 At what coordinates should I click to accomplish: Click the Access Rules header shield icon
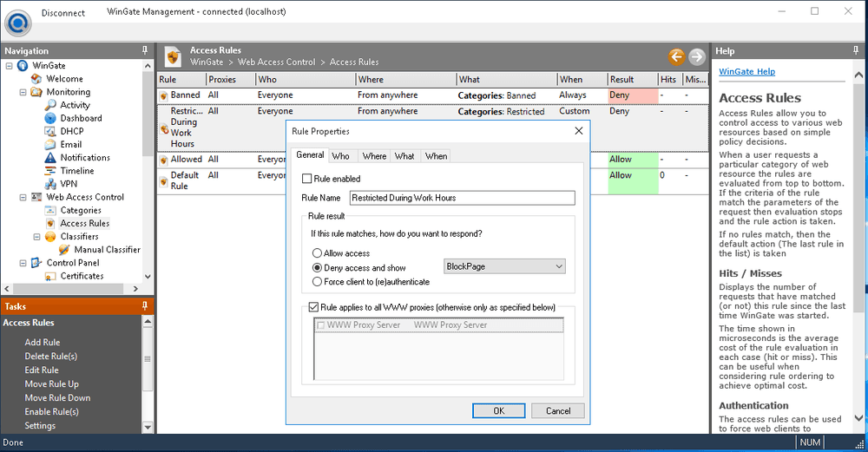(174, 56)
